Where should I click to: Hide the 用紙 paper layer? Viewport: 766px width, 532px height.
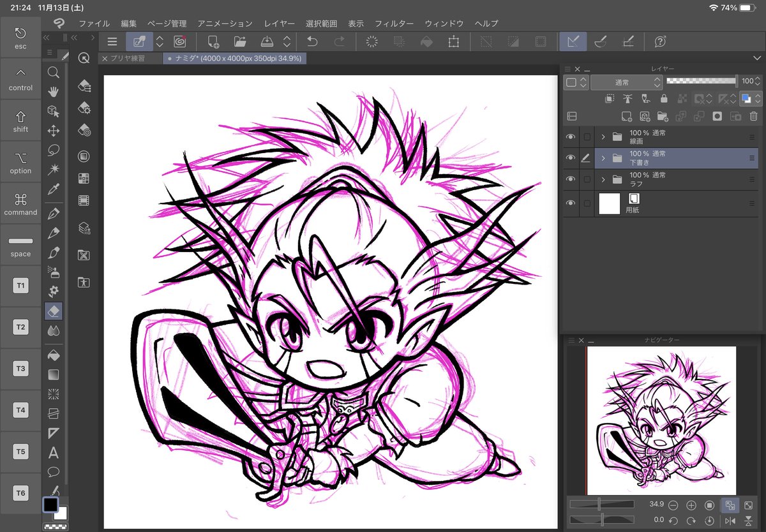(571, 203)
